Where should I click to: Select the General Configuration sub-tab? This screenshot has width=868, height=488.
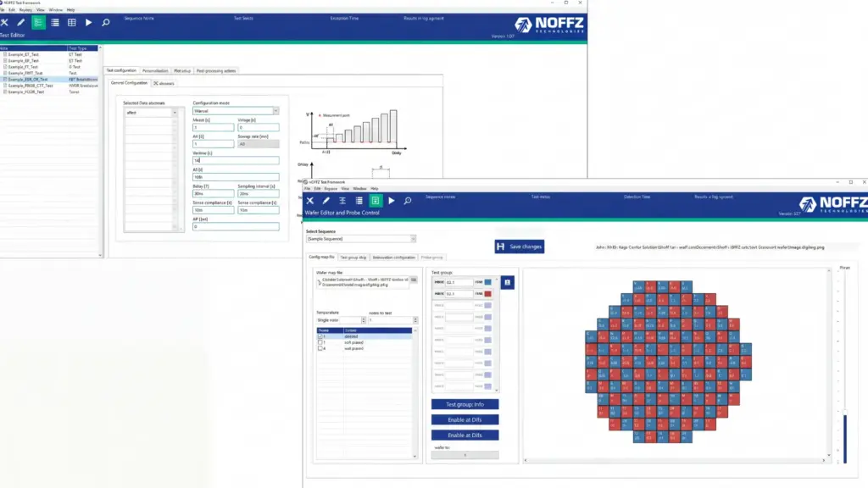click(x=129, y=83)
